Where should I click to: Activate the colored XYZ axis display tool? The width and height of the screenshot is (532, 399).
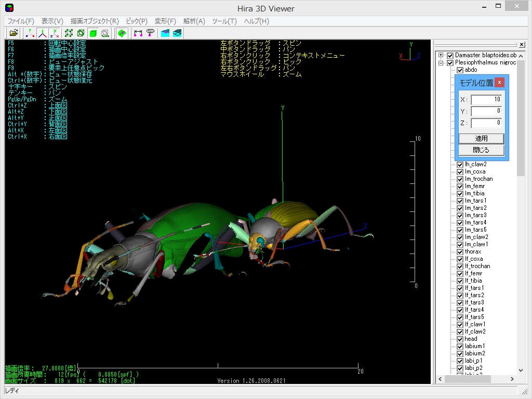point(42,33)
